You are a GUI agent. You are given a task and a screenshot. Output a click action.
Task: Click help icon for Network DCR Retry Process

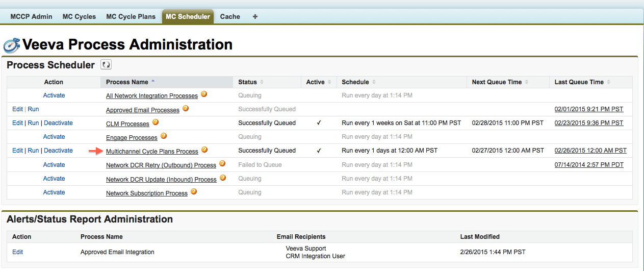click(x=222, y=164)
